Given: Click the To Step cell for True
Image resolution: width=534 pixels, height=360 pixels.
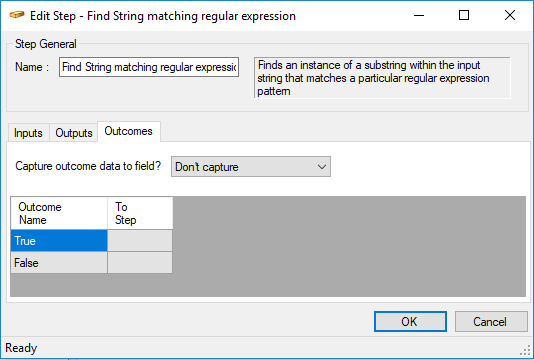Looking at the screenshot, I should click(140, 241).
